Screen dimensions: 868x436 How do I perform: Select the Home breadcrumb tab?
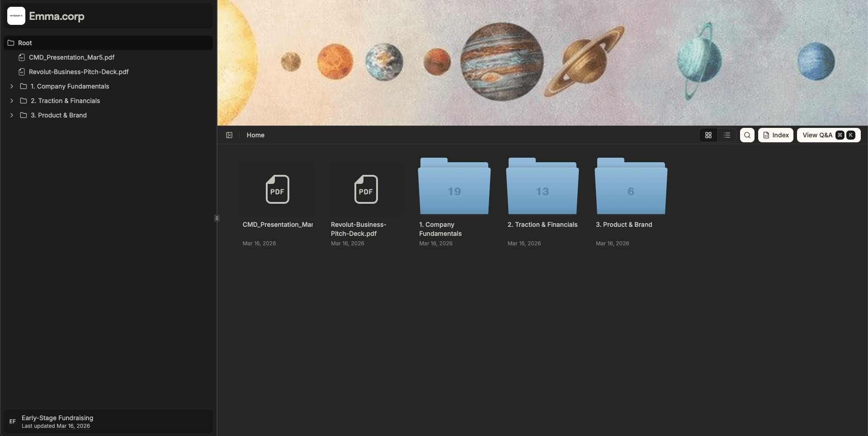click(255, 135)
